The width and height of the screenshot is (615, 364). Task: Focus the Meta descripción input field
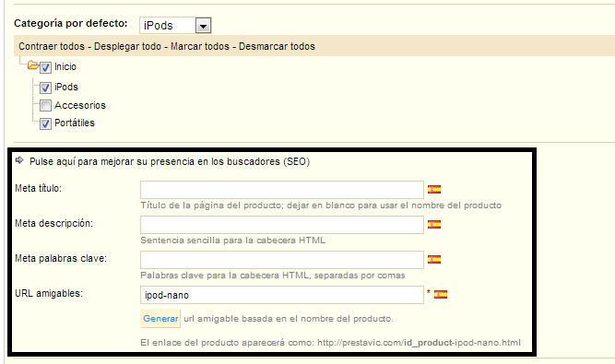[282, 225]
